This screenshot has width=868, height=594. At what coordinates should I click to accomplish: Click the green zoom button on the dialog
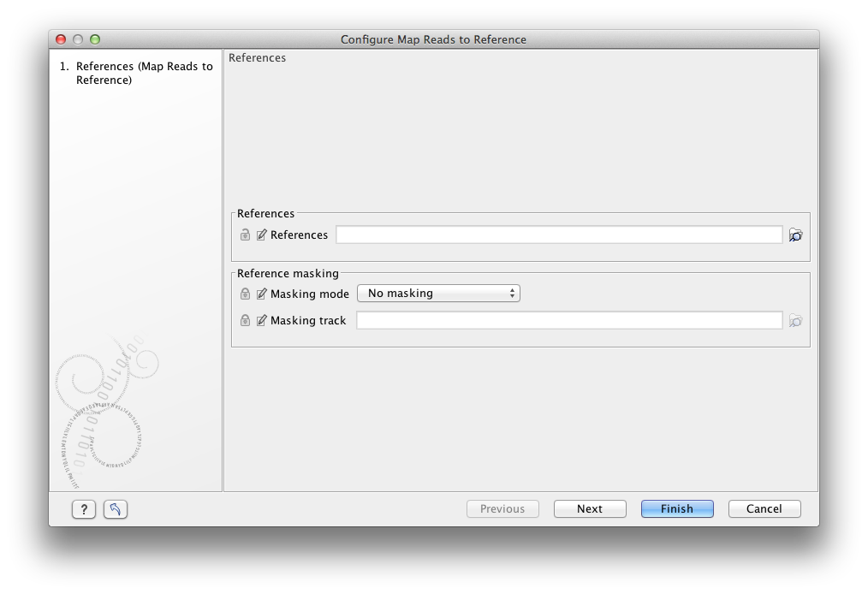94,39
